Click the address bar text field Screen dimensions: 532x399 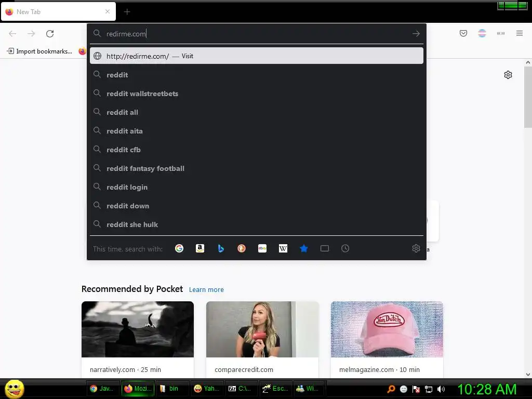click(256, 34)
